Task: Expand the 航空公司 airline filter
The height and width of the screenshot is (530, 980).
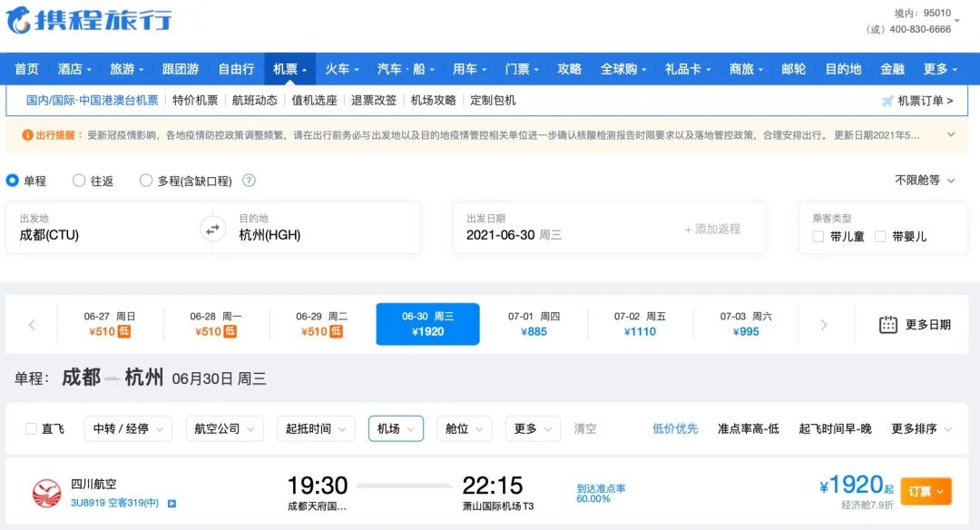Action: click(223, 428)
